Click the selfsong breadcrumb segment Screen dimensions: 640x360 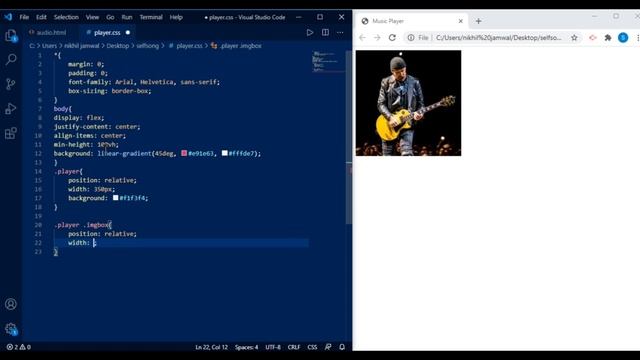click(147, 46)
